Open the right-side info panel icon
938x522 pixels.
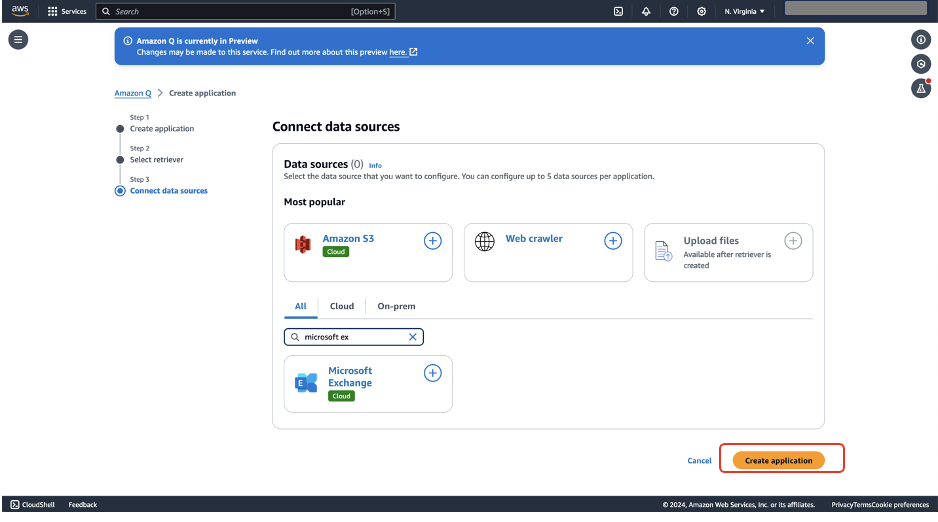(x=921, y=39)
